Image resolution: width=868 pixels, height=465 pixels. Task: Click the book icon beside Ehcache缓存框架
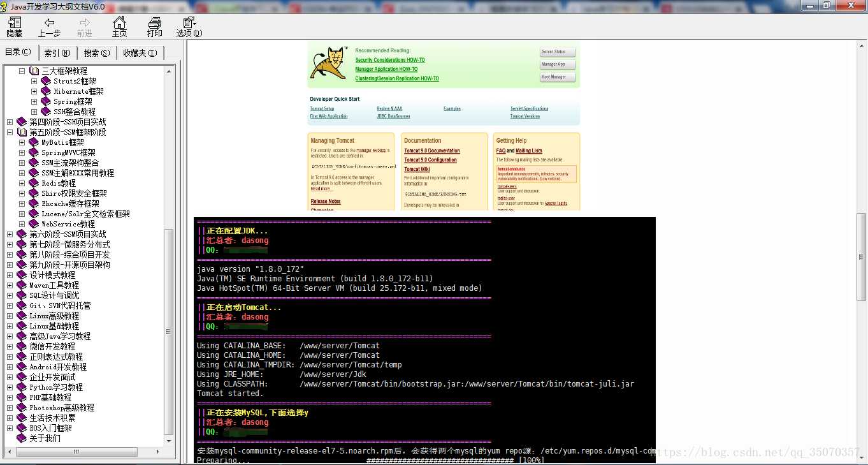click(x=34, y=203)
